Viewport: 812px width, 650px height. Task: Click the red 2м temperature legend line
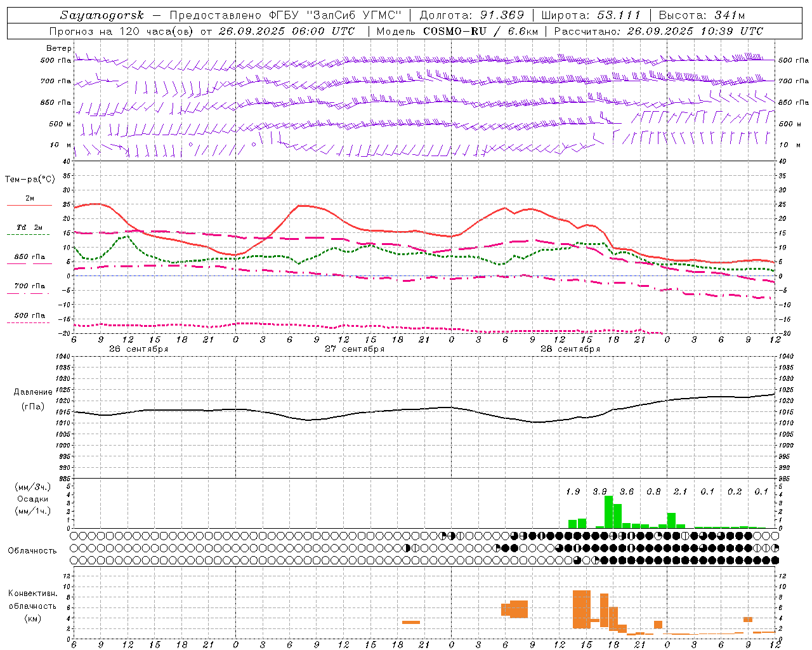(x=29, y=205)
